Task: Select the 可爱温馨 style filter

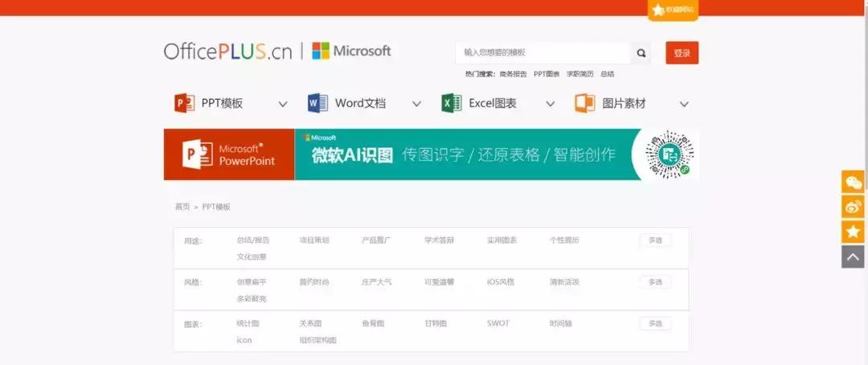Action: [440, 282]
